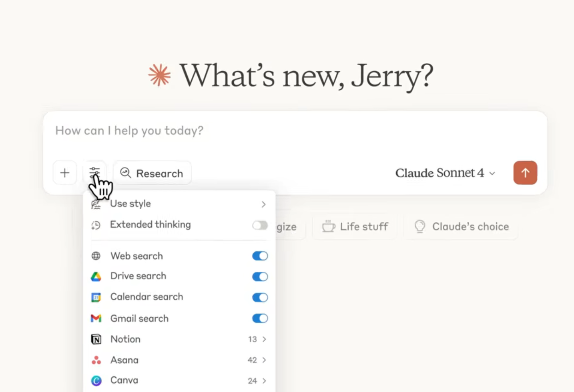
Task: Click the Drive search label
Action: [138, 276]
